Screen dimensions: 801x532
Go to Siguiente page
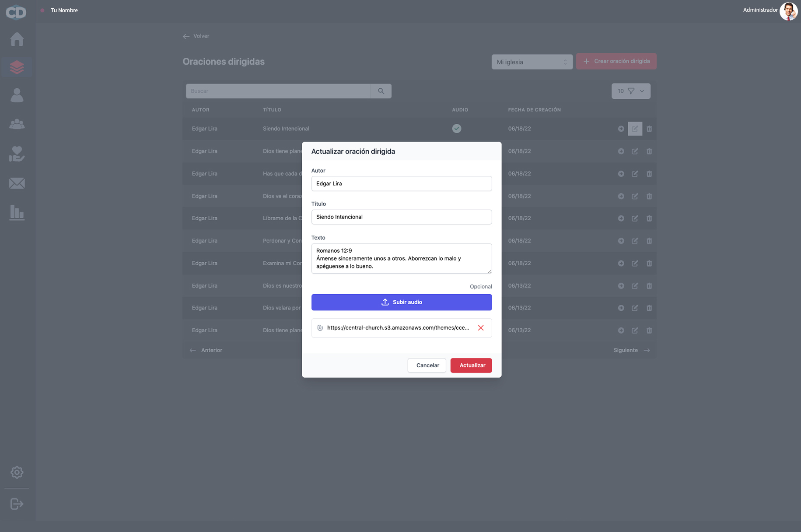(x=632, y=350)
